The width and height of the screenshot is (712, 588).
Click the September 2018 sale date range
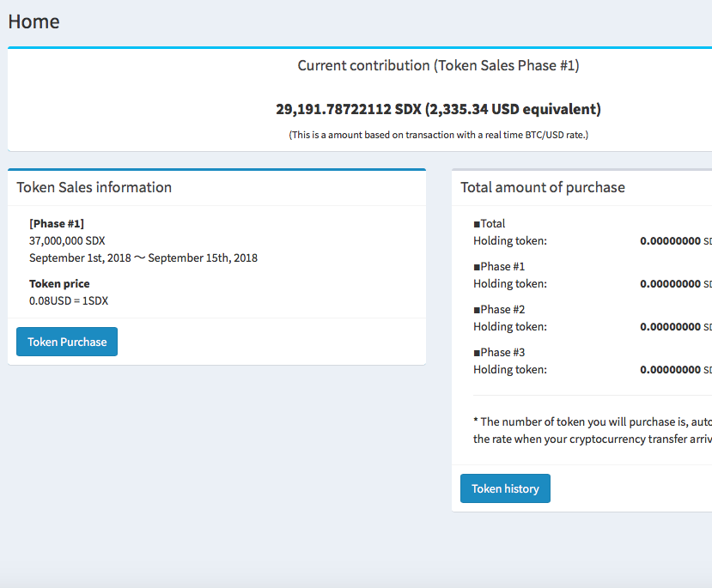point(143,258)
